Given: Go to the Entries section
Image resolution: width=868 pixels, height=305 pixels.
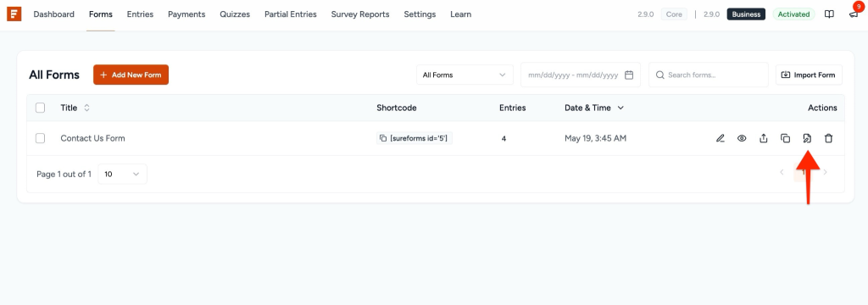Looking at the screenshot, I should [x=140, y=14].
